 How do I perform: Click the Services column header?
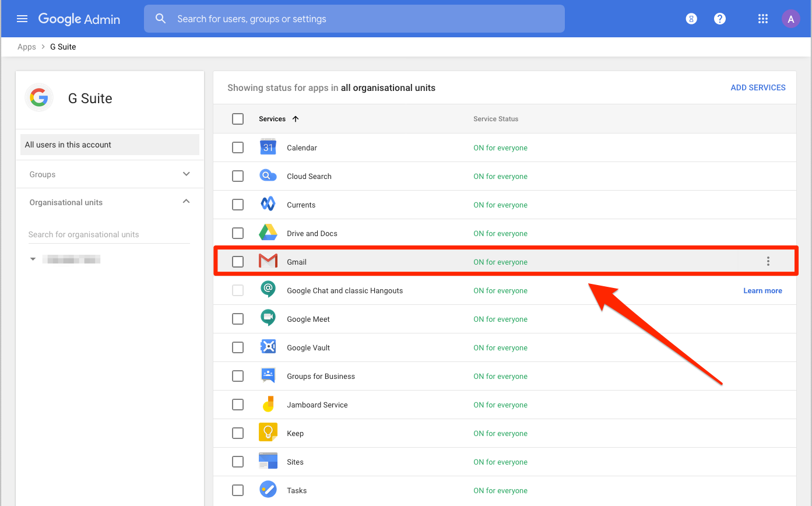(x=272, y=119)
